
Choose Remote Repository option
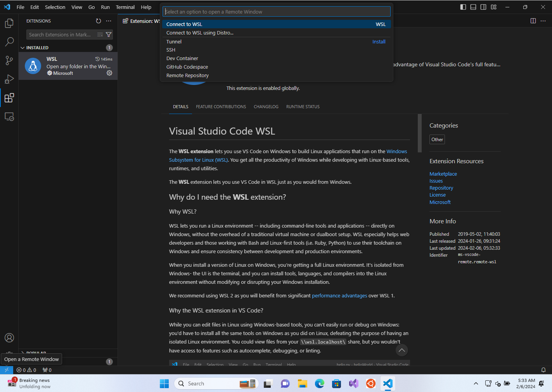[276, 75]
